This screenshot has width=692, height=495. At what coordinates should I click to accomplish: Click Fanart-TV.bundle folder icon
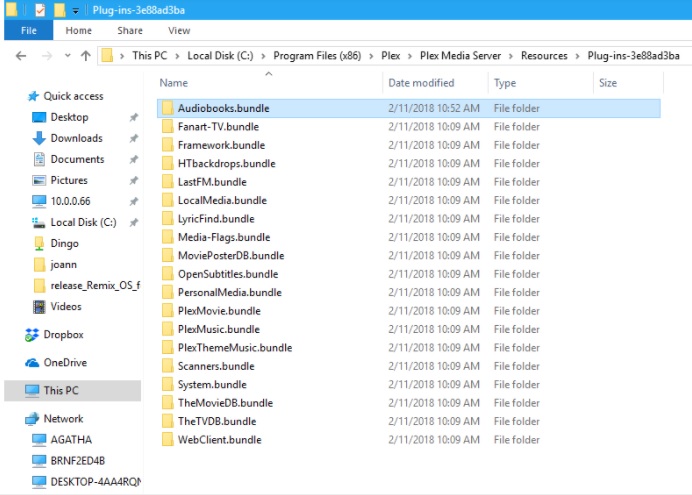pos(167,127)
